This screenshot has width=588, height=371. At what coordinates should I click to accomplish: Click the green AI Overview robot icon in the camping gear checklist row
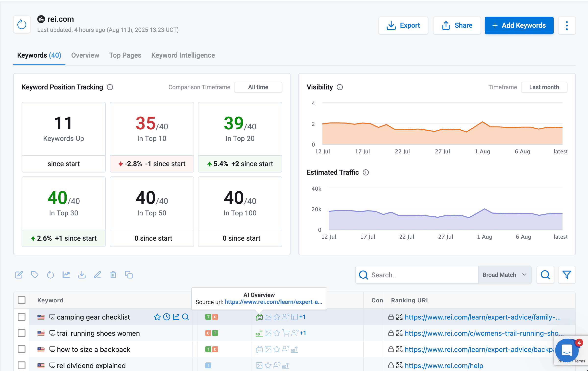coord(259,317)
